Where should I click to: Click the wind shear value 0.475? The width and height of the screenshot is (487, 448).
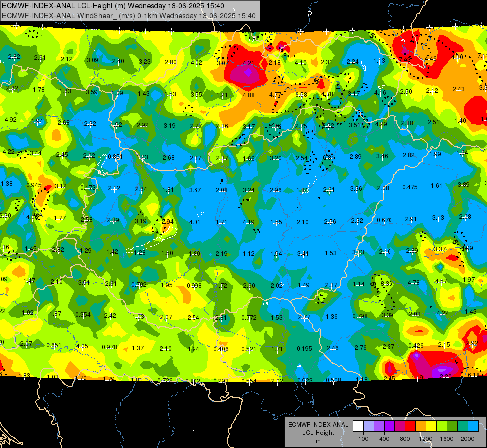410,187
